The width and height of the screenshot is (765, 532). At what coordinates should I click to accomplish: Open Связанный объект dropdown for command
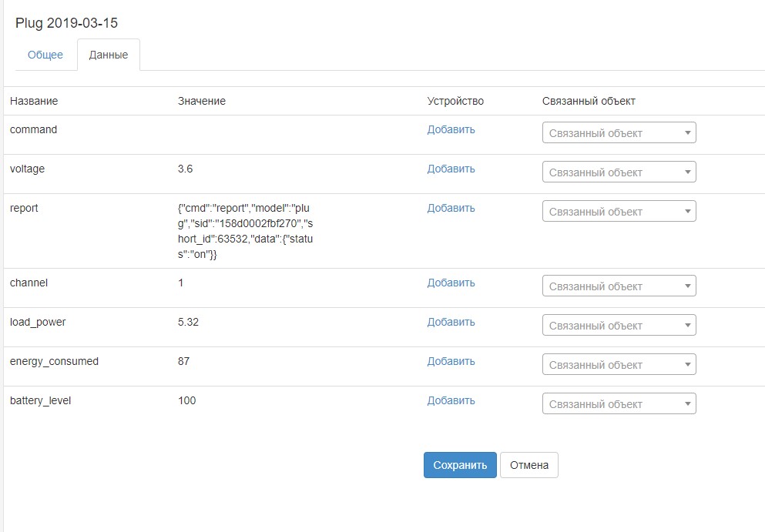(619, 132)
